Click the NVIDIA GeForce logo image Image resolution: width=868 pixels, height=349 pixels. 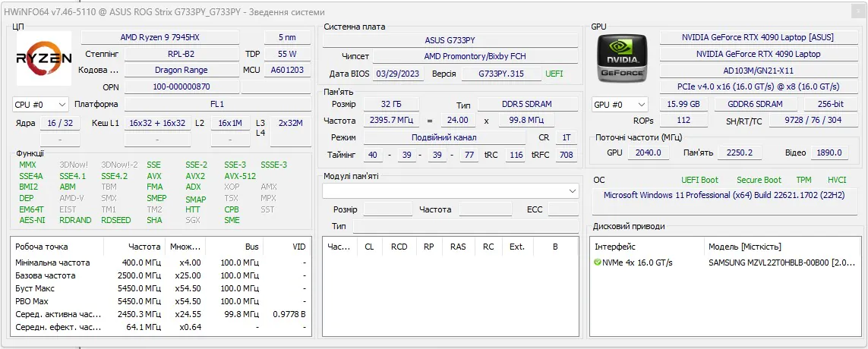(622, 58)
